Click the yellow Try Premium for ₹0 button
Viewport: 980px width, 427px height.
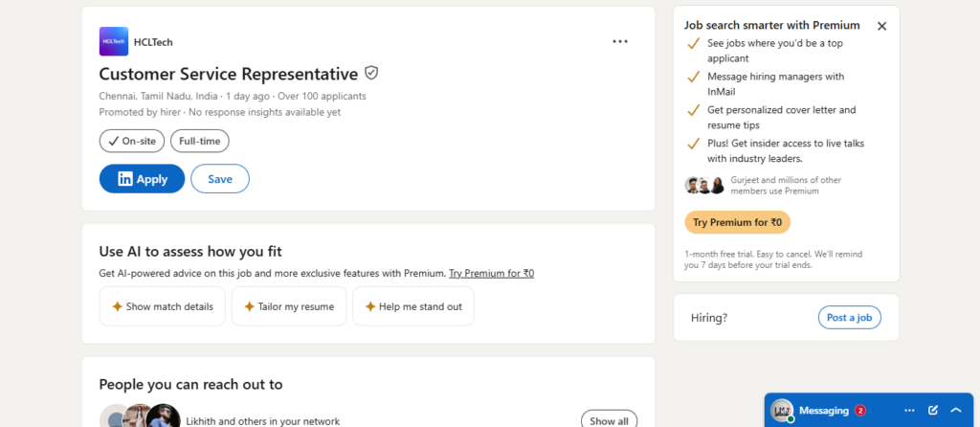point(738,222)
